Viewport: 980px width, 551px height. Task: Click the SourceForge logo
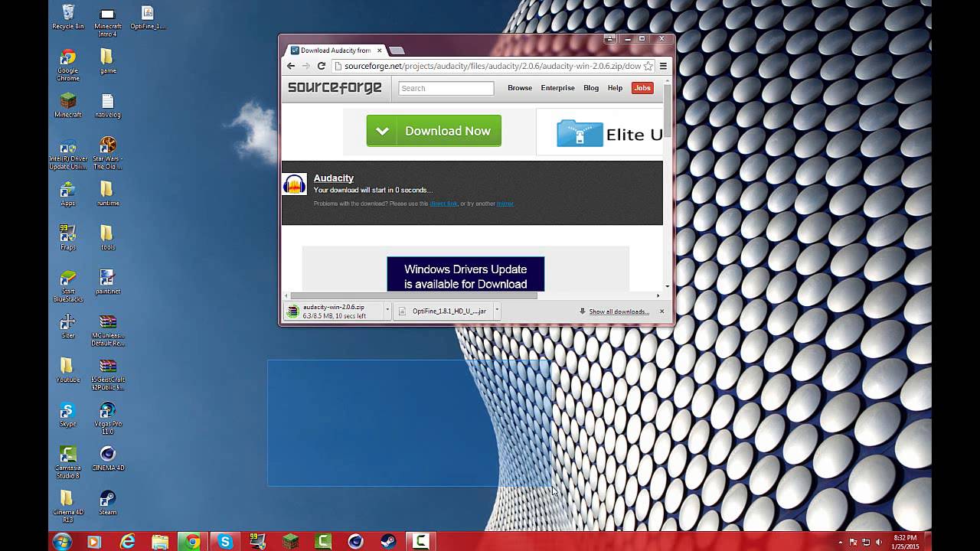pyautogui.click(x=335, y=87)
